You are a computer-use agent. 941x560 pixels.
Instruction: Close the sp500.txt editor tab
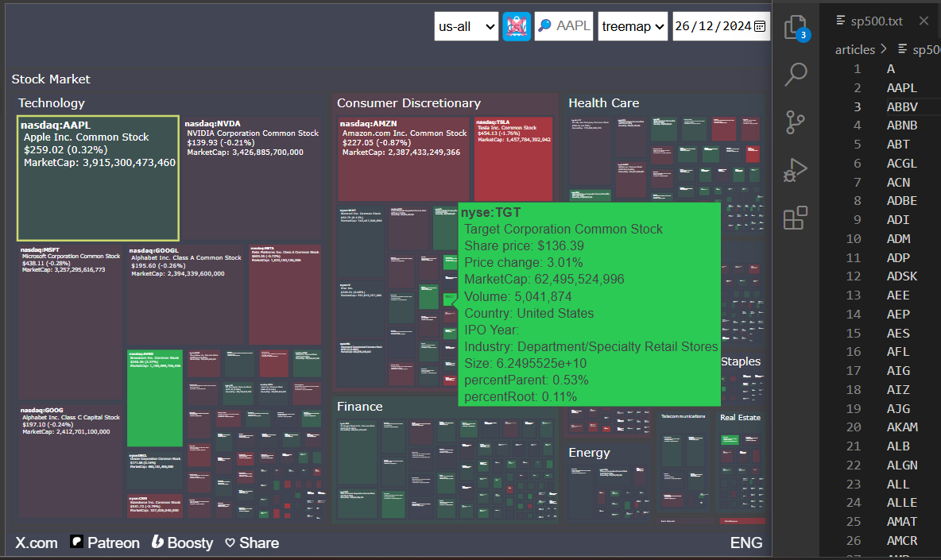924,21
